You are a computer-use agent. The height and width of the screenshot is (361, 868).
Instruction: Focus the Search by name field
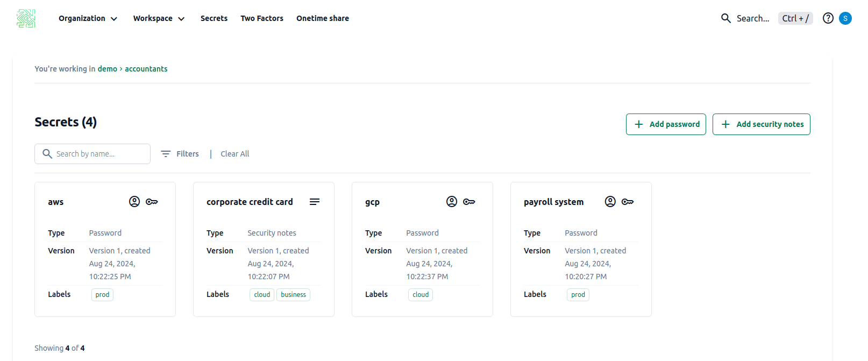(x=93, y=154)
